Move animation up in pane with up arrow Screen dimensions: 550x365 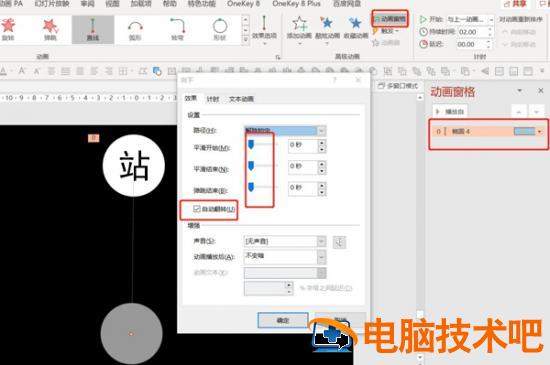click(518, 112)
